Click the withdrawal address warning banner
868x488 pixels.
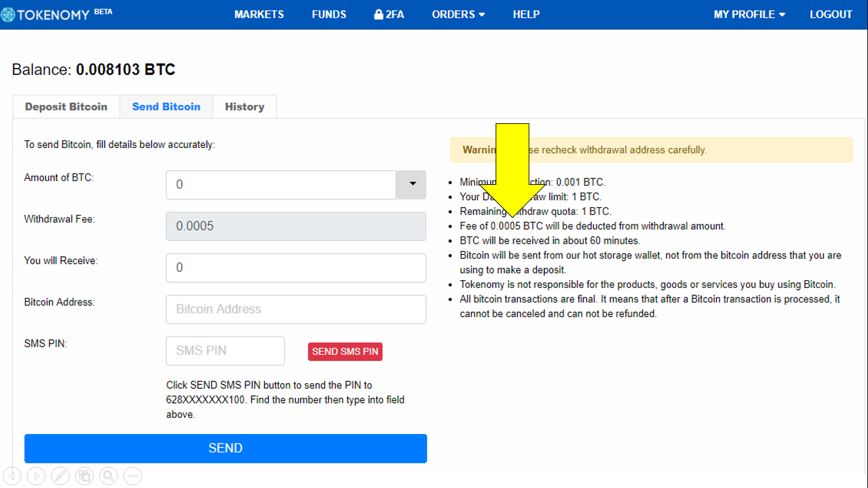pyautogui.click(x=651, y=150)
